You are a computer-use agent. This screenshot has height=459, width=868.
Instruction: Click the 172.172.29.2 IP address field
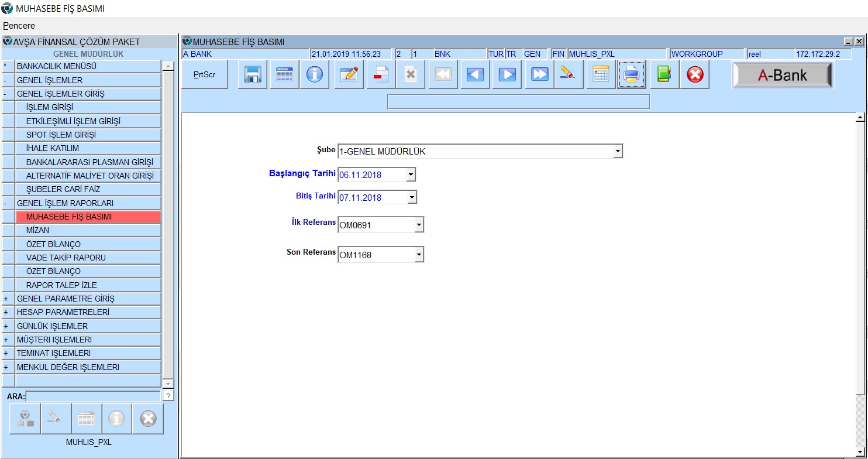822,54
